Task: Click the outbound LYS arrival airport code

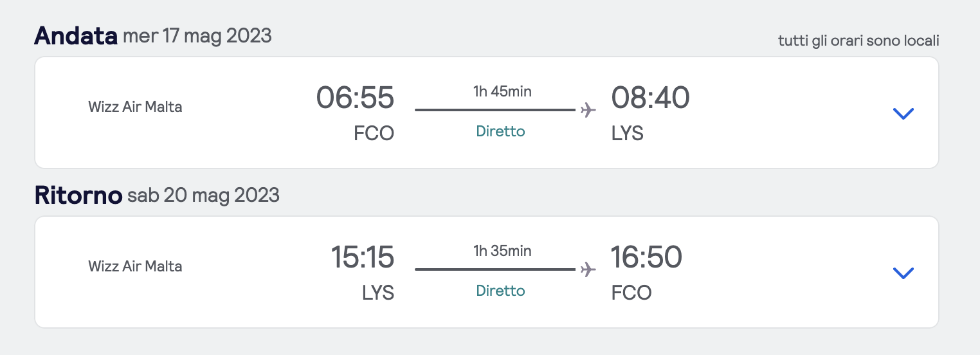Action: 627,134
